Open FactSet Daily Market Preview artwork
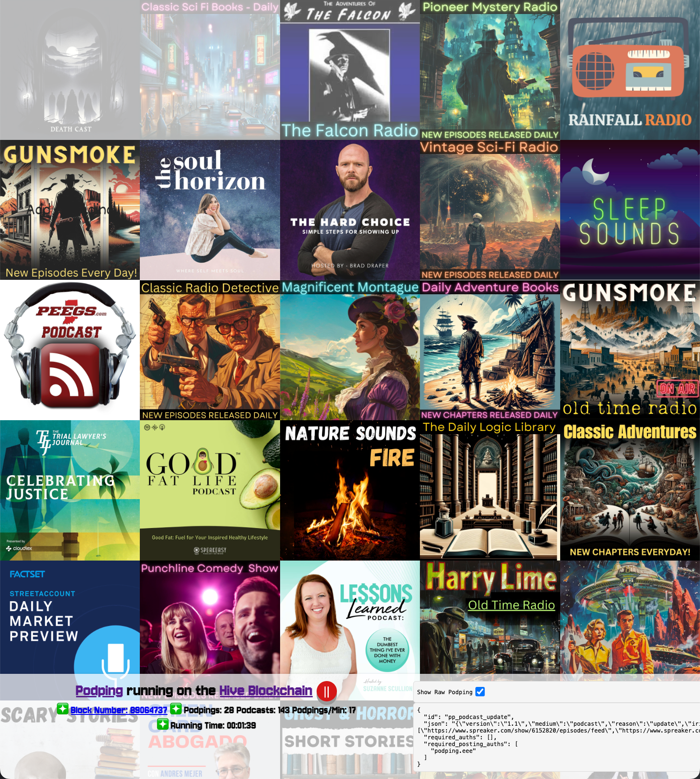This screenshot has height=779, width=700. (x=70, y=618)
